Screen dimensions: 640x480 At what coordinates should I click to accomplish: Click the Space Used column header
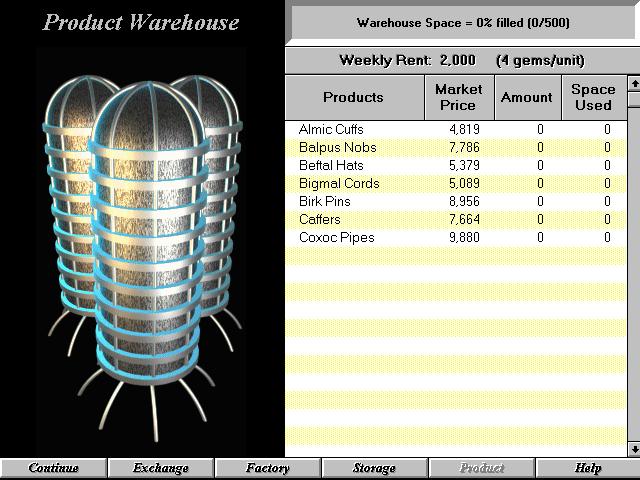(x=594, y=98)
